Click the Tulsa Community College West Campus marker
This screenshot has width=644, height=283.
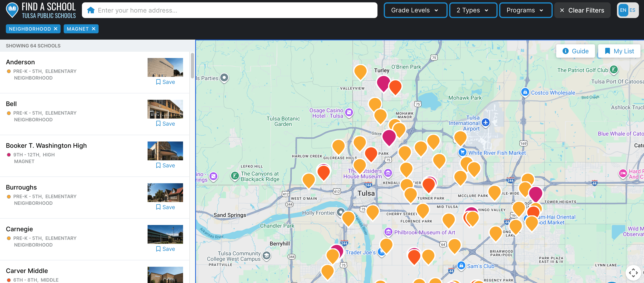coord(267,256)
